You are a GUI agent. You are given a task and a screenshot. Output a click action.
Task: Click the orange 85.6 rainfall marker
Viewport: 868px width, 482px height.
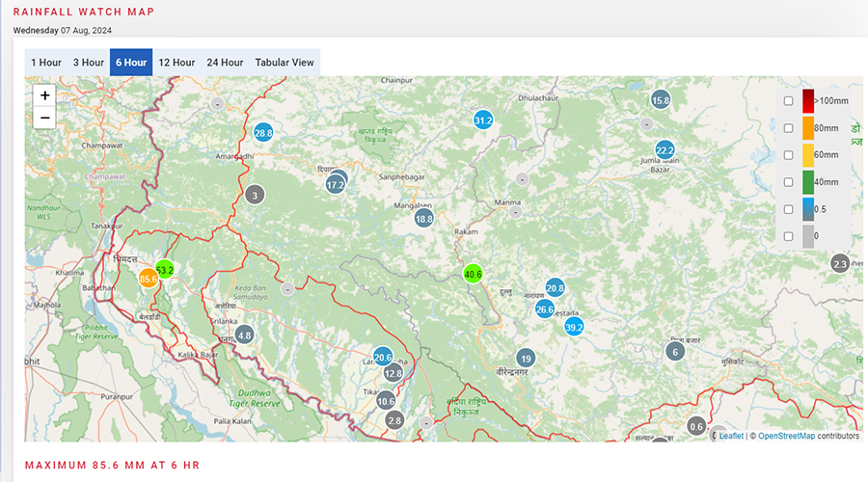[x=148, y=279]
